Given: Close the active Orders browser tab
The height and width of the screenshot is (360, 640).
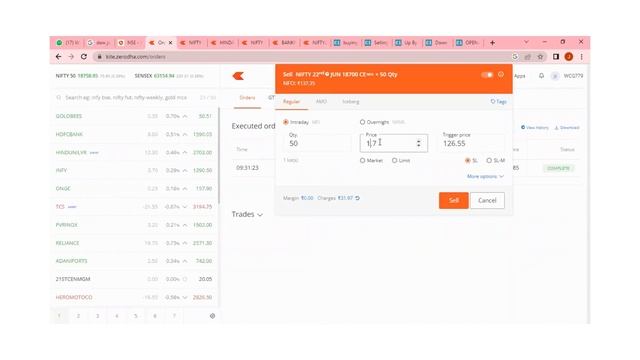Looking at the screenshot, I should (171, 42).
